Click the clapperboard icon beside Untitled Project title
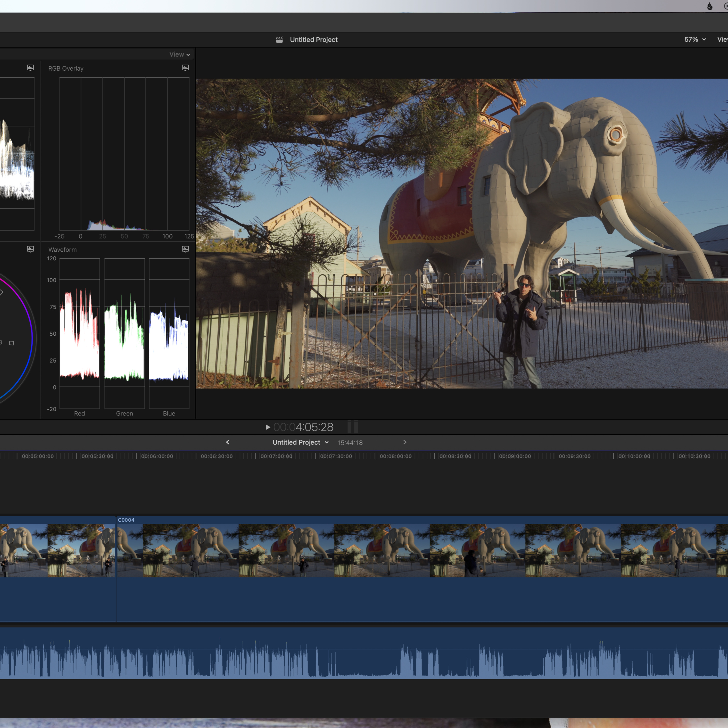728x728 pixels. pyautogui.click(x=279, y=40)
